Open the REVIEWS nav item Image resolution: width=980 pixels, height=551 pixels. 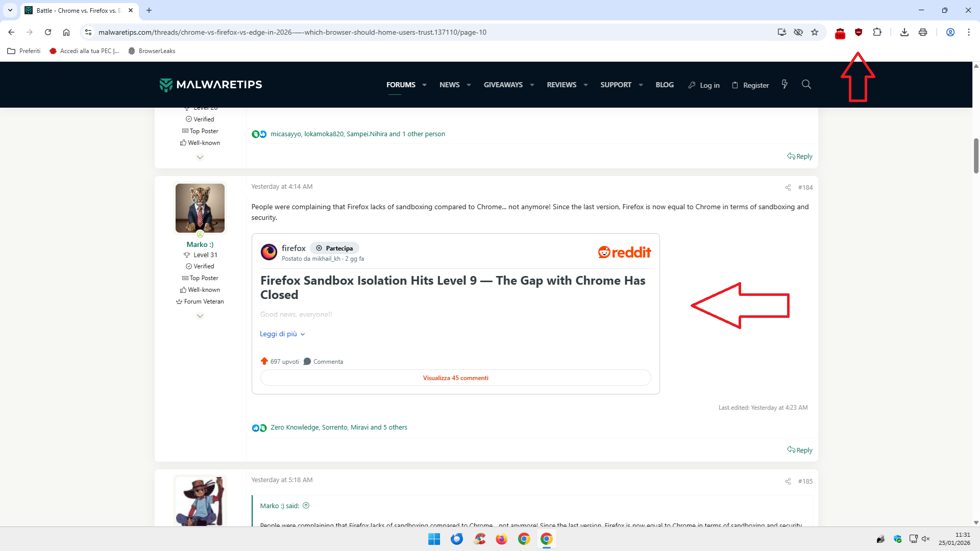click(561, 85)
